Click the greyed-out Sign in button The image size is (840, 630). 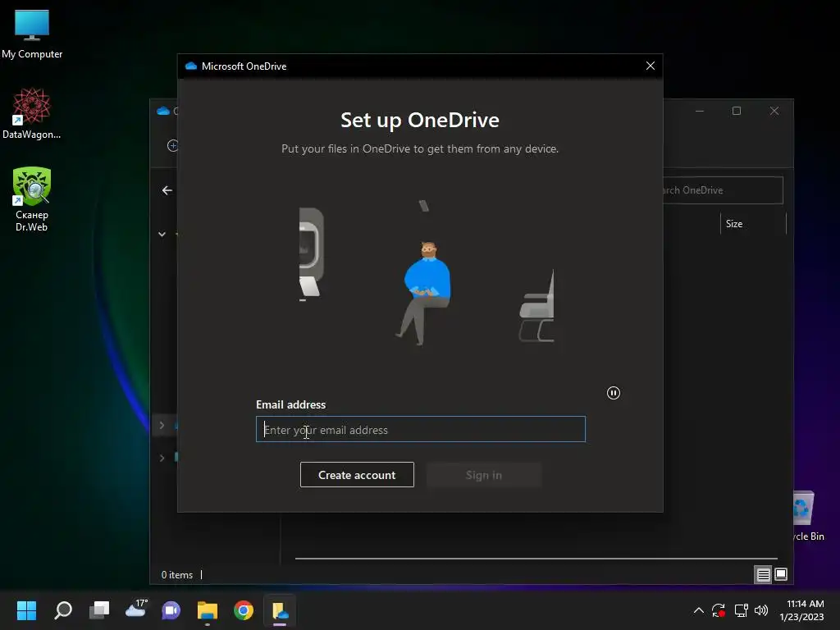click(484, 475)
